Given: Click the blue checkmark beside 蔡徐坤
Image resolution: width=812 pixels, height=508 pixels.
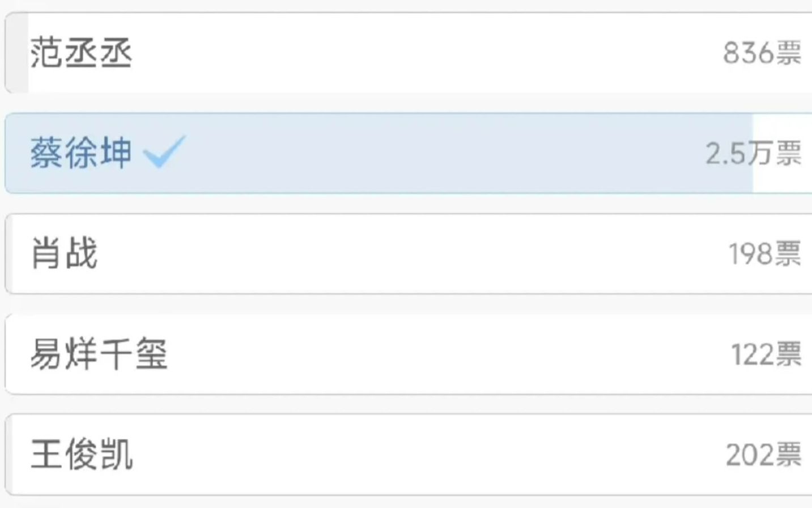Looking at the screenshot, I should [x=164, y=151].
